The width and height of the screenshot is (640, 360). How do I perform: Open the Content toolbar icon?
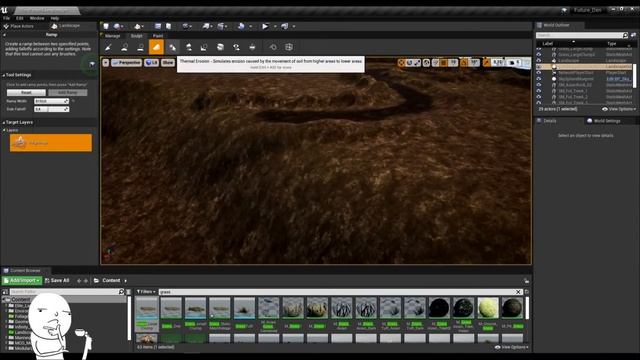point(158,26)
